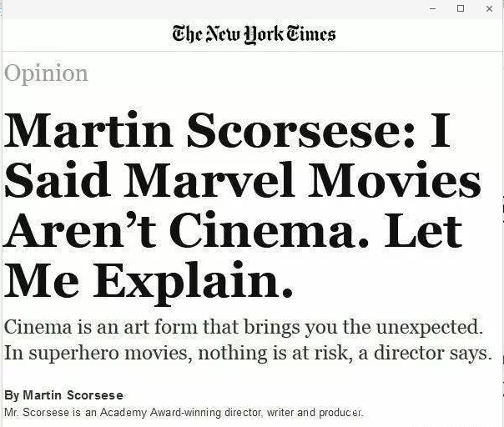Maximize the article window
This screenshot has height=427, width=504.
461,8
